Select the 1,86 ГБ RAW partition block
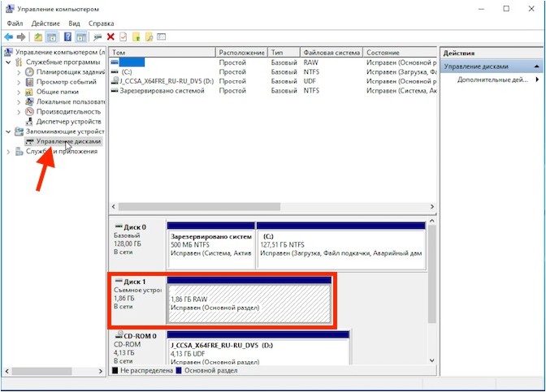 point(249,303)
